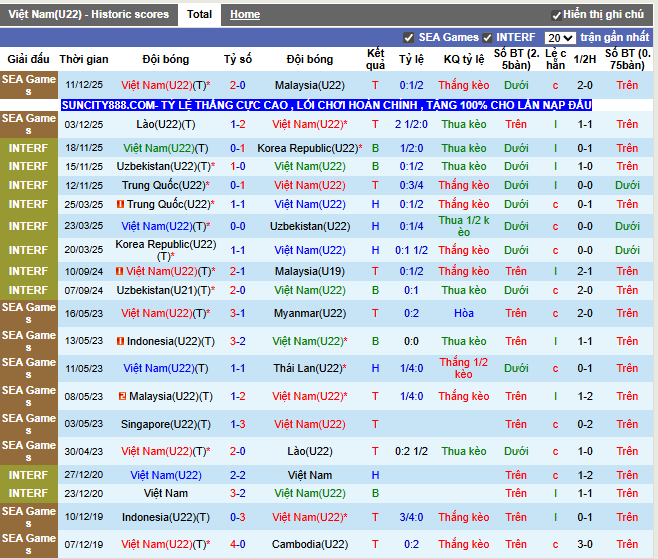The image size is (658, 559).
Task: Click the 0-2 half-time score on 03/05/23
Action: point(585,424)
